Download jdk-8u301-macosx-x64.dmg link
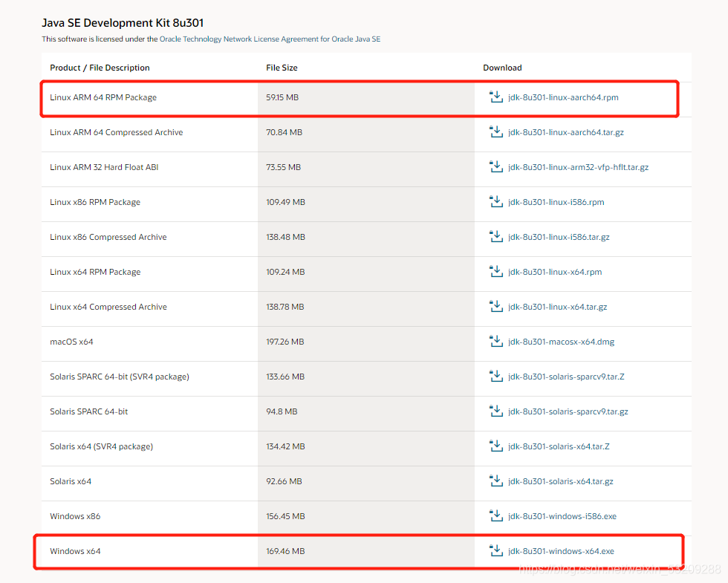Screen dimensions: 728x583 coord(562,342)
